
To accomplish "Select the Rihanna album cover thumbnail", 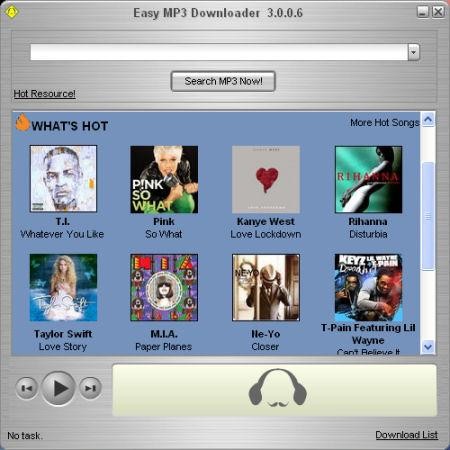I will pos(368,179).
